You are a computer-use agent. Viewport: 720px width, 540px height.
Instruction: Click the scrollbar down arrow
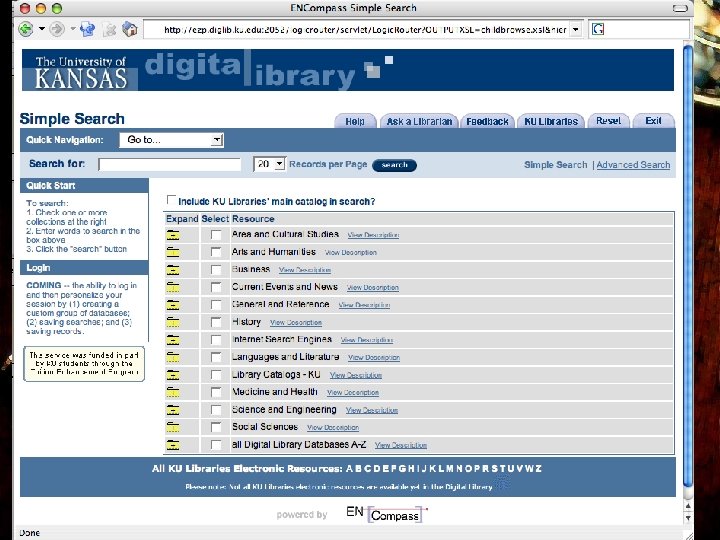(688, 518)
